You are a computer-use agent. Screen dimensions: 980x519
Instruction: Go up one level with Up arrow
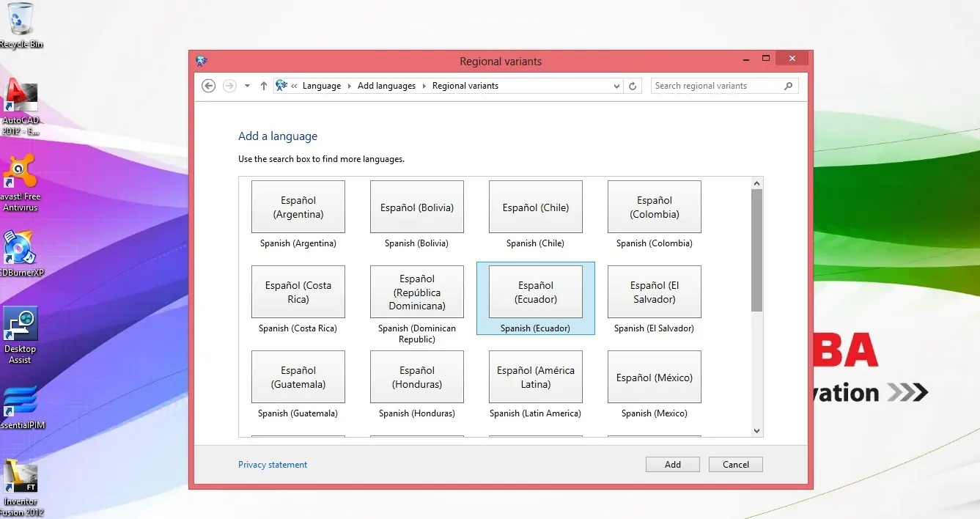(x=264, y=86)
